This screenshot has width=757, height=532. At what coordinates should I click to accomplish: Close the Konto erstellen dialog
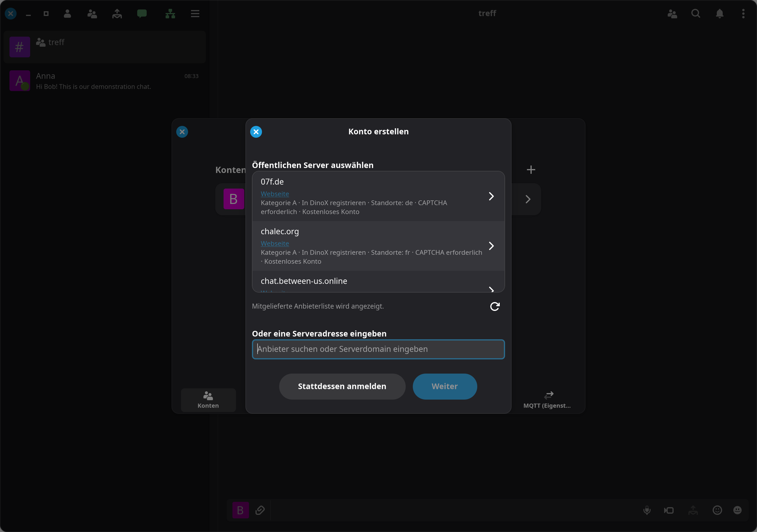coord(256,132)
